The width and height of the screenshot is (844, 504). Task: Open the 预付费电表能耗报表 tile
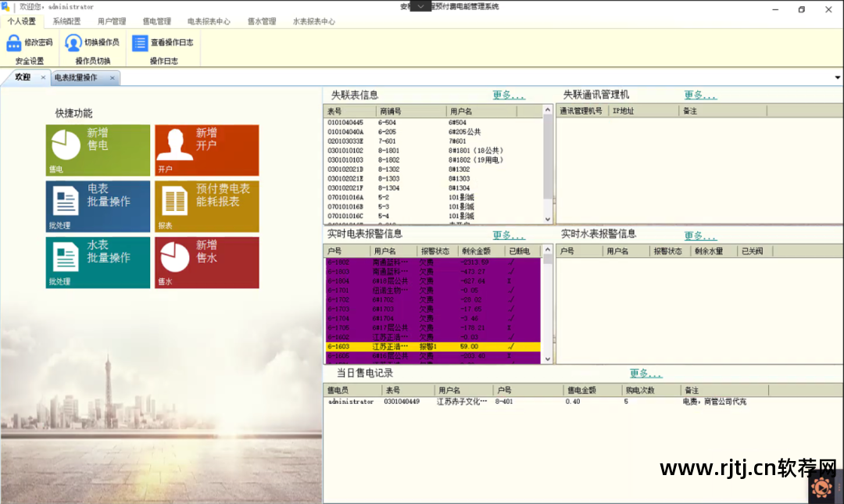click(x=206, y=206)
